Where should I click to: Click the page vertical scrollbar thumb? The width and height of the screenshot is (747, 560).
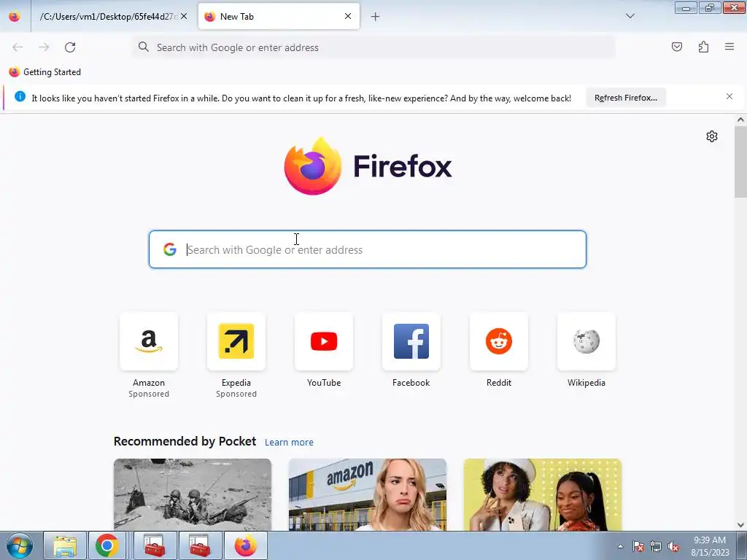pos(740,162)
